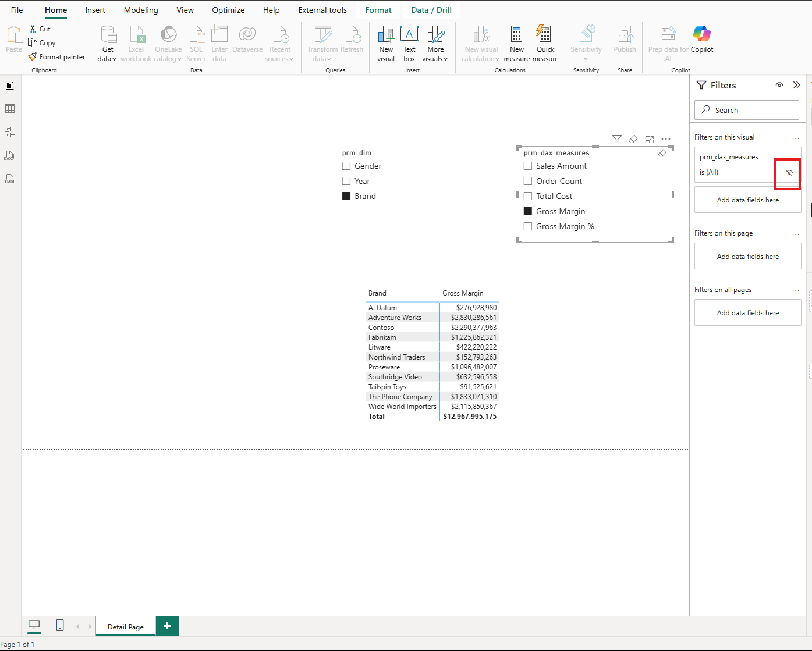Insert a New visual from ribbon

pyautogui.click(x=386, y=44)
